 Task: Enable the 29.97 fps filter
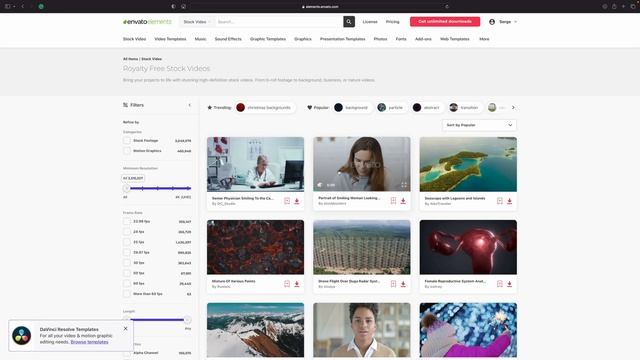coord(127,252)
